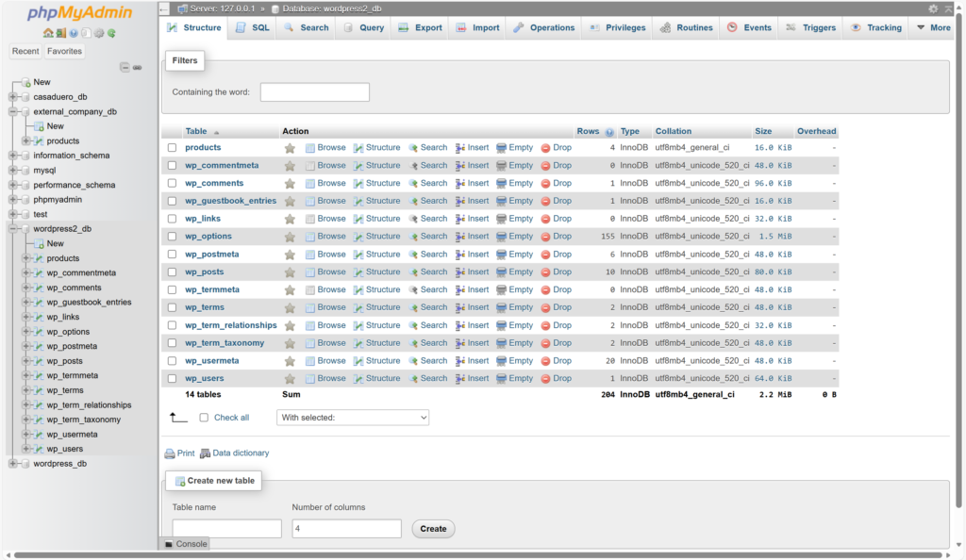Screen dimensions: 966x560
Task: Click the red Drop icon for wp_users
Action: click(545, 379)
